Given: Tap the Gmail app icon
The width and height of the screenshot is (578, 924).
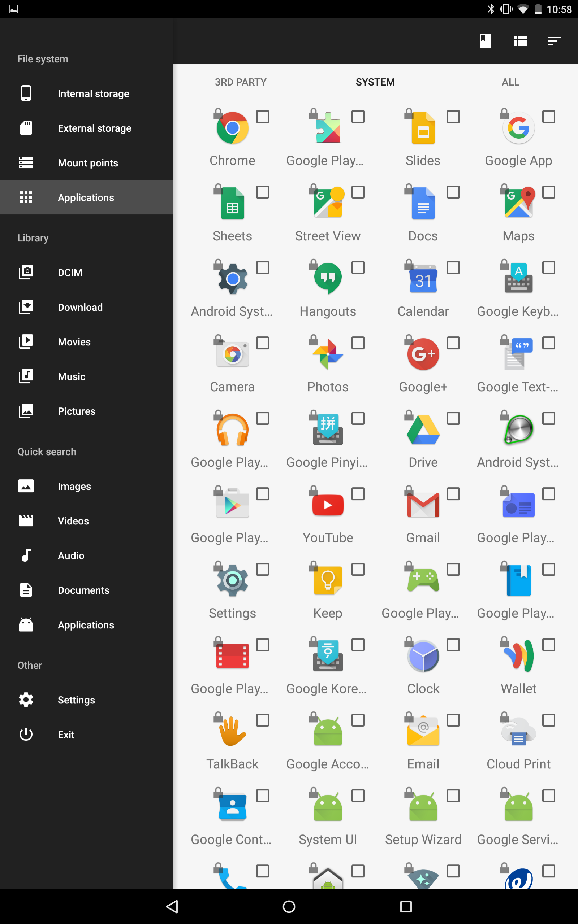Looking at the screenshot, I should coord(423,505).
